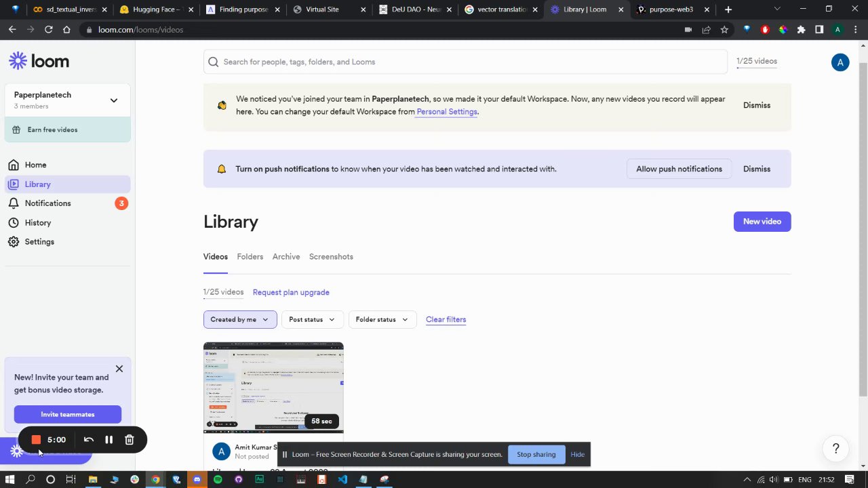Open Discord from the taskbar
The width and height of the screenshot is (868, 488).
click(x=197, y=479)
